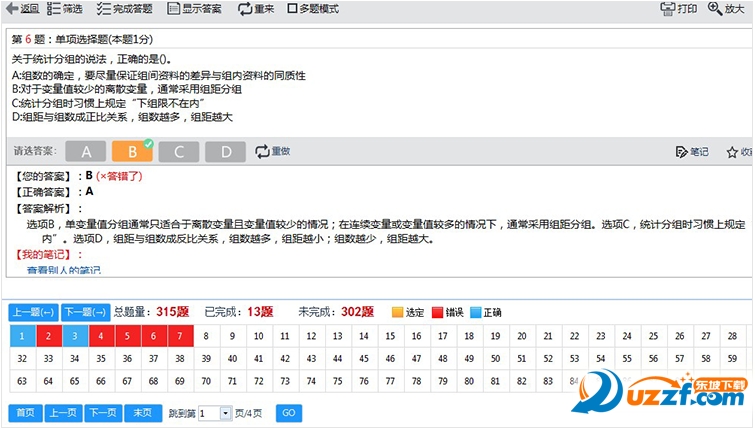
Task: Jump to question 63 cell
Action: [22, 381]
